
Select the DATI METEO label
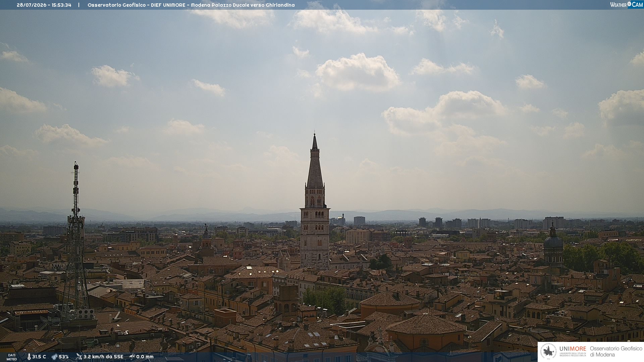pos(12,357)
